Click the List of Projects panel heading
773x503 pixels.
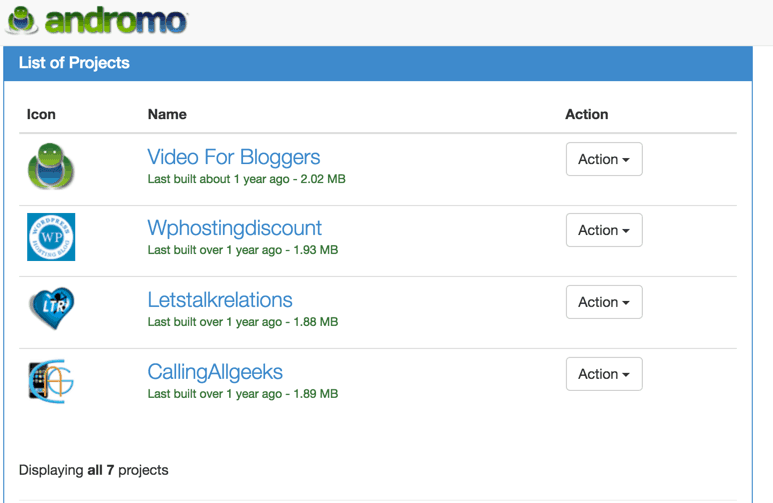click(x=74, y=63)
